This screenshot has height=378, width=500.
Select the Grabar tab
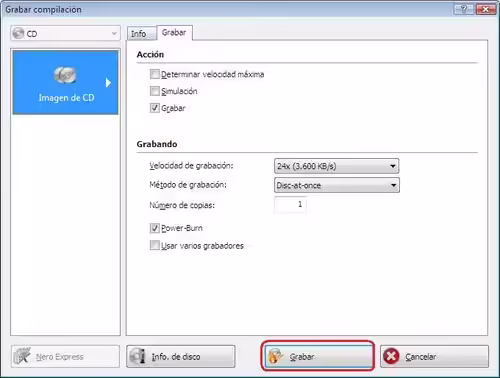pos(174,33)
